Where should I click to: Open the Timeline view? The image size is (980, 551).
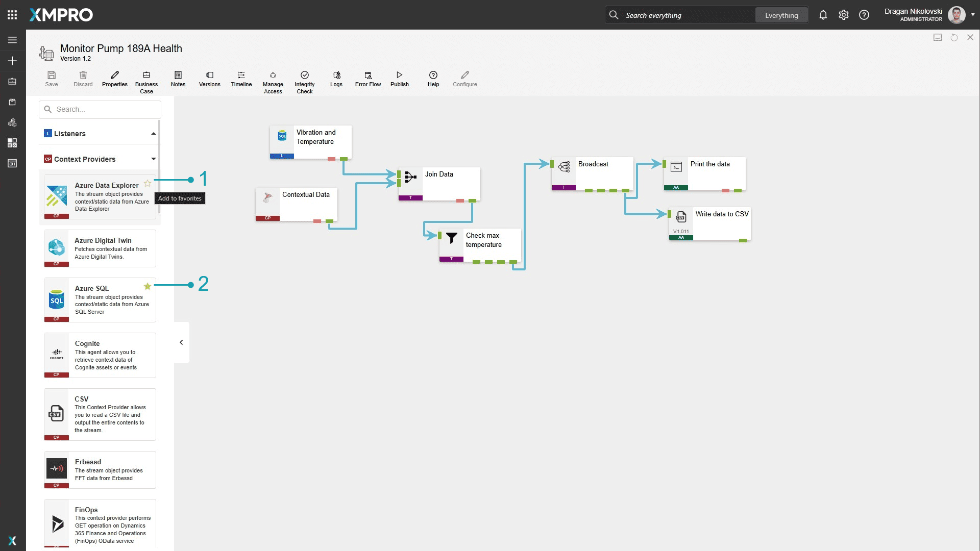coord(241,79)
